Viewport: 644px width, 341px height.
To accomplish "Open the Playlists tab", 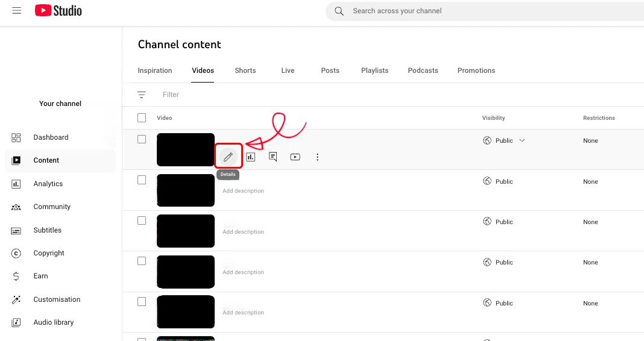I will (374, 70).
